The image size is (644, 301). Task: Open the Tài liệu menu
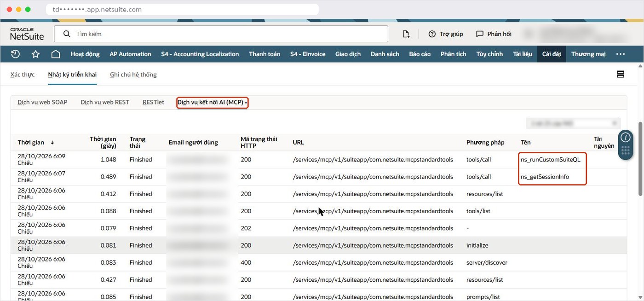[x=523, y=54]
